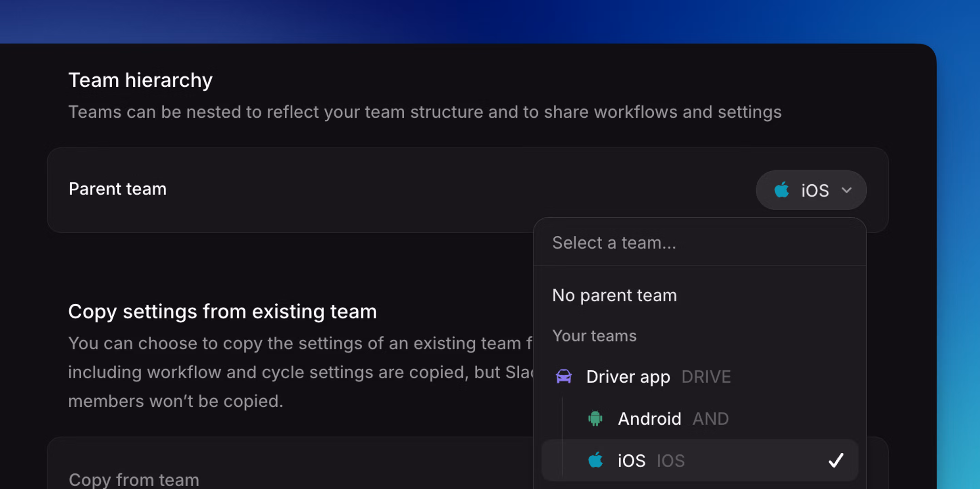
Task: Click the checkmark indicating iOS is selected
Action: click(x=836, y=460)
